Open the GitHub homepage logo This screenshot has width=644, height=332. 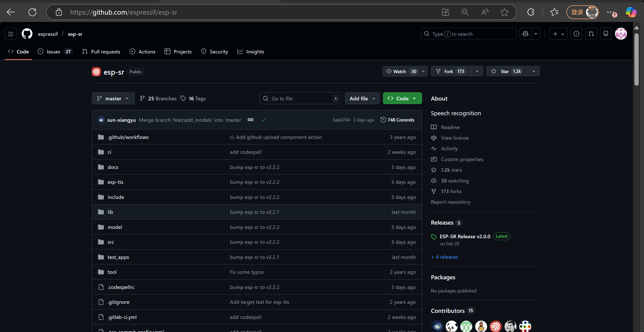click(27, 34)
